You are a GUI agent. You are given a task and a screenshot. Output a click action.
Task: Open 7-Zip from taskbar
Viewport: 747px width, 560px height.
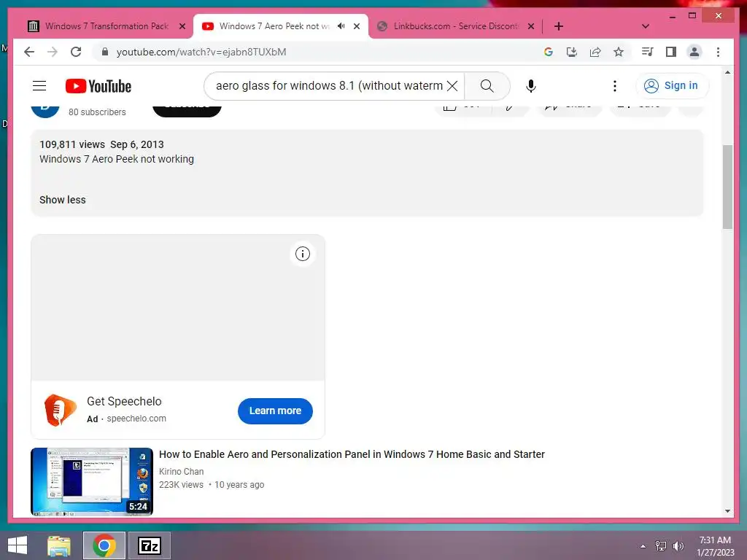tap(150, 545)
